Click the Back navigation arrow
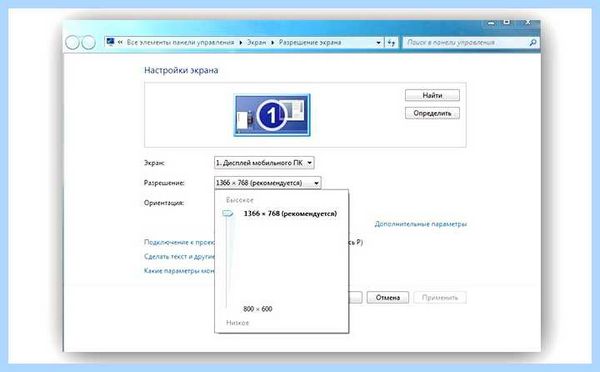Screen dimensions: 600x372 point(72,42)
